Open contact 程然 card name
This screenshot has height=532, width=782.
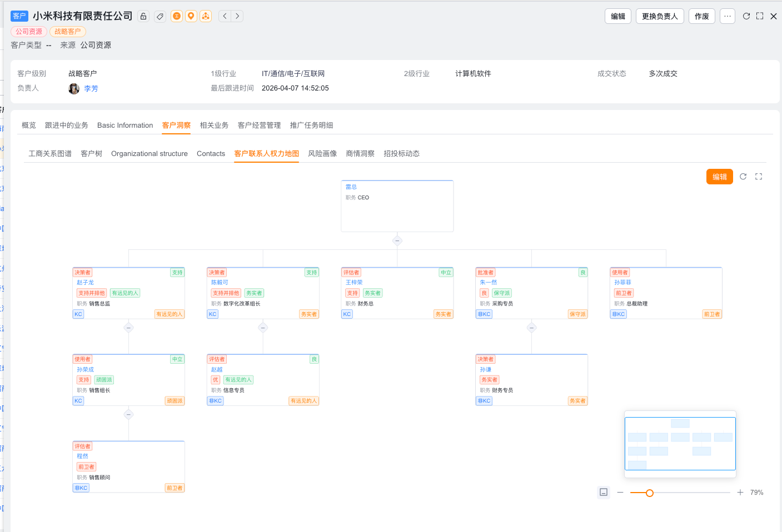click(83, 456)
